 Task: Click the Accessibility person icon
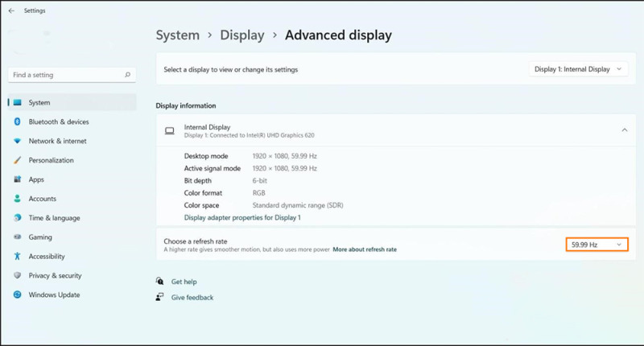point(17,257)
